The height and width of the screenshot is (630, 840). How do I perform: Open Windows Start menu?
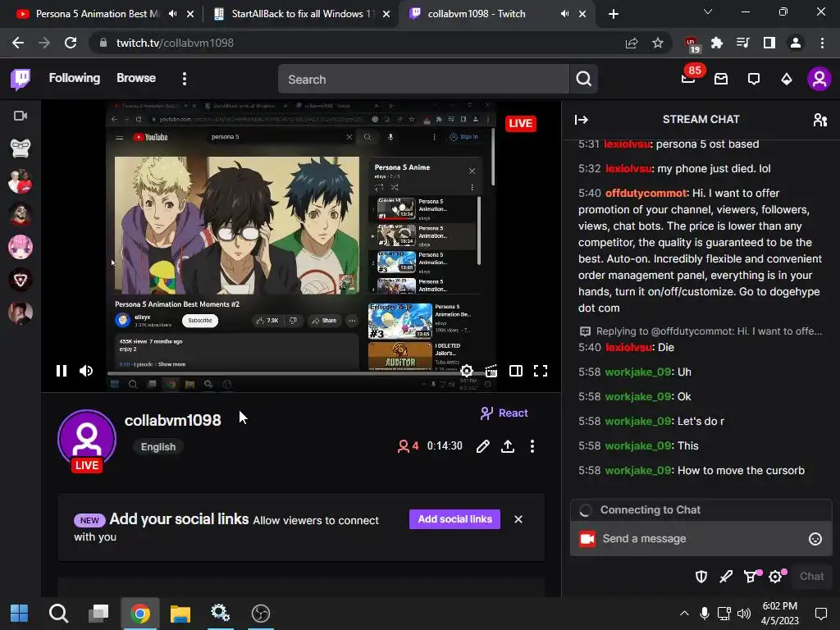point(20,614)
